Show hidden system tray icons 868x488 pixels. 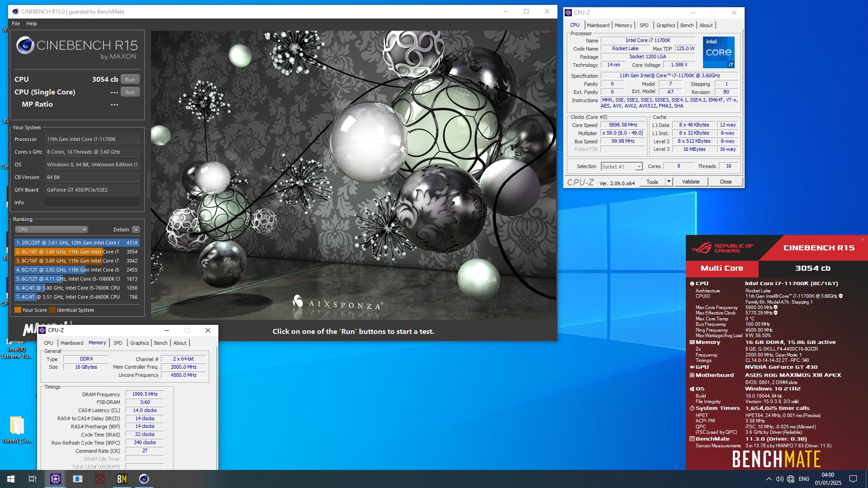tap(769, 479)
